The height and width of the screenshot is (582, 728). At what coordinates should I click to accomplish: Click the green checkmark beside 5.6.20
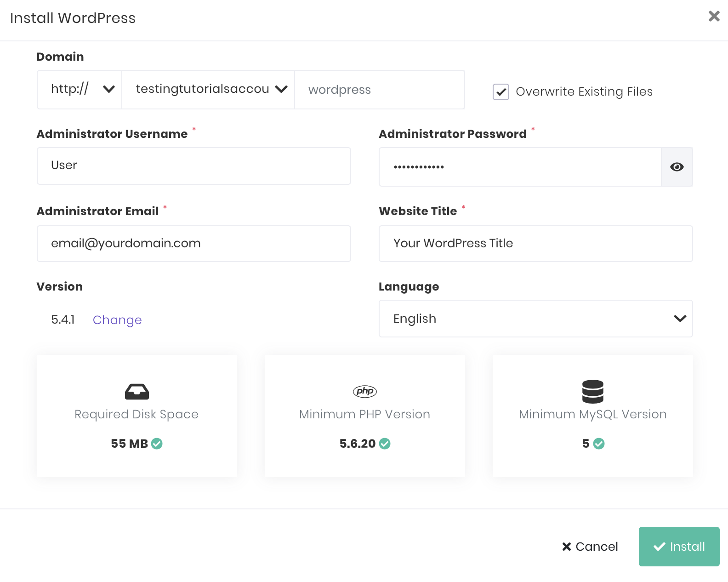[385, 444]
